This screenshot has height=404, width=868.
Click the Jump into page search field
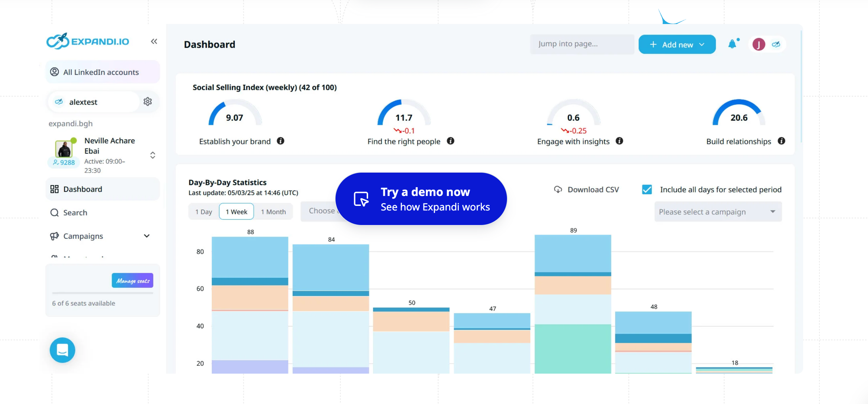[x=582, y=44]
